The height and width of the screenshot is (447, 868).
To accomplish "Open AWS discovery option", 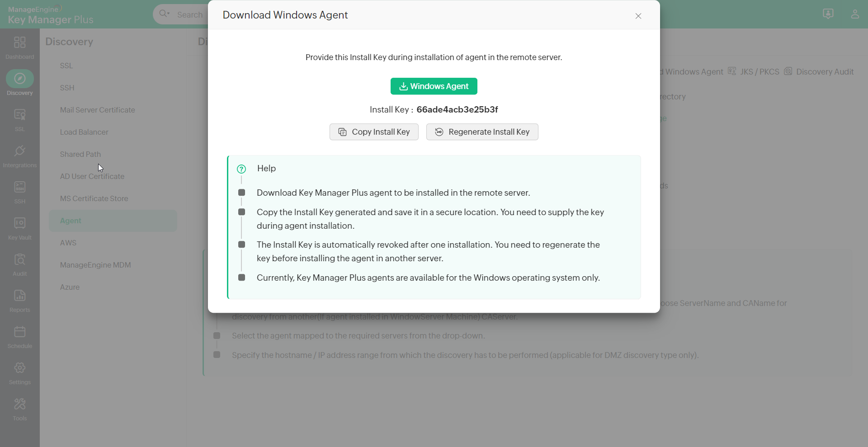I will tap(68, 243).
